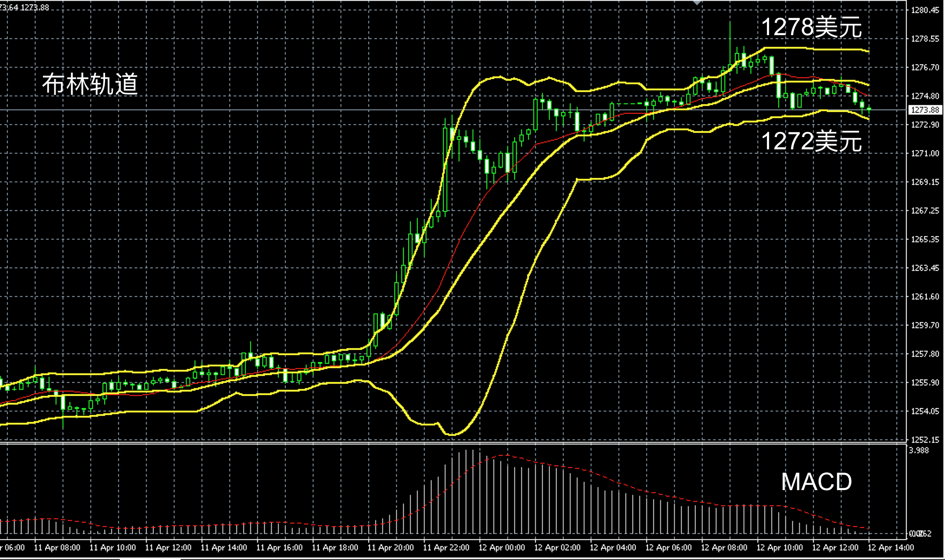Click the 11 Apr 20:00 time label
Screen dimensions: 945x560
click(390, 548)
